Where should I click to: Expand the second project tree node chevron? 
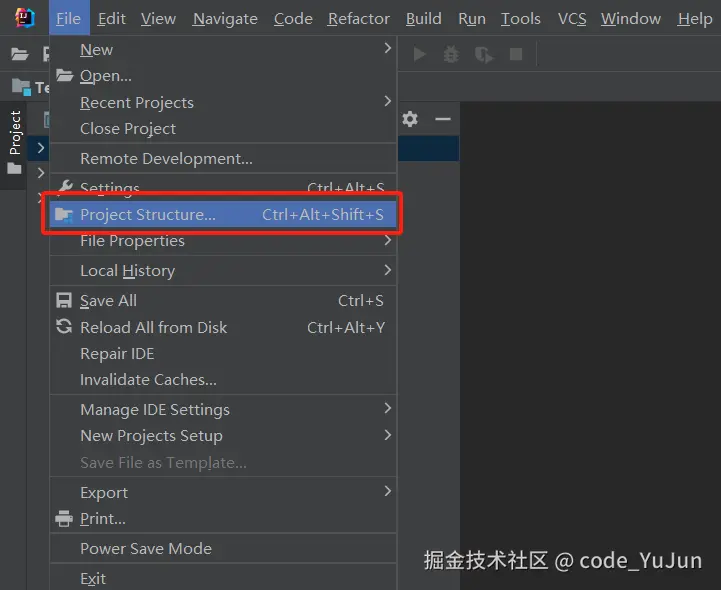pos(40,173)
